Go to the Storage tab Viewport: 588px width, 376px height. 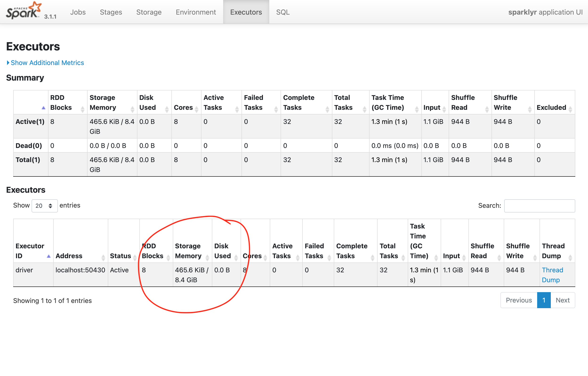(x=149, y=12)
